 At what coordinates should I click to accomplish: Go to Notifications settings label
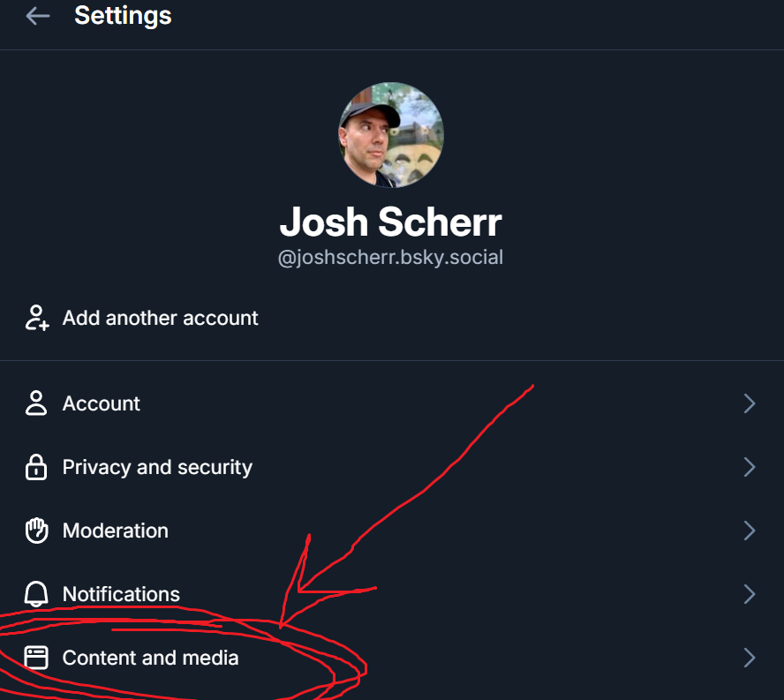(121, 594)
